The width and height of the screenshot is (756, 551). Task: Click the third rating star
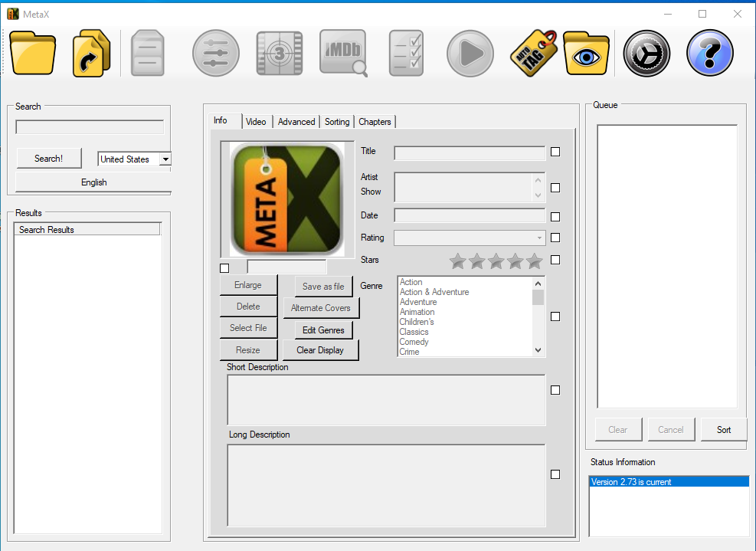[496, 261]
